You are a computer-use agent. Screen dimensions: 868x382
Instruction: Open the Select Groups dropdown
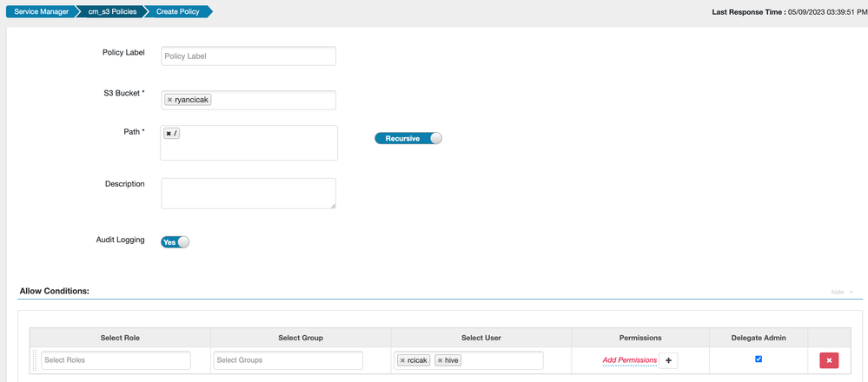[288, 360]
